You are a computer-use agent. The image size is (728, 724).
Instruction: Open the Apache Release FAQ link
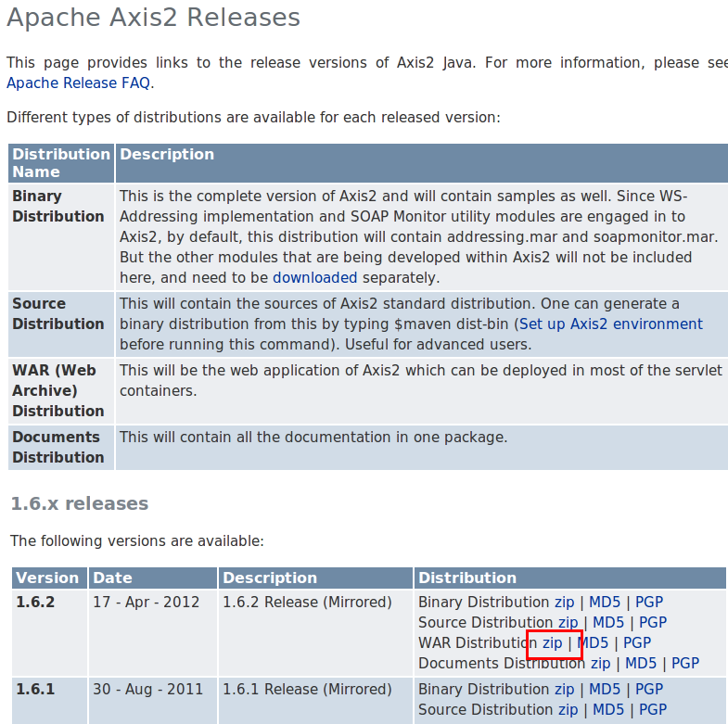click(79, 83)
